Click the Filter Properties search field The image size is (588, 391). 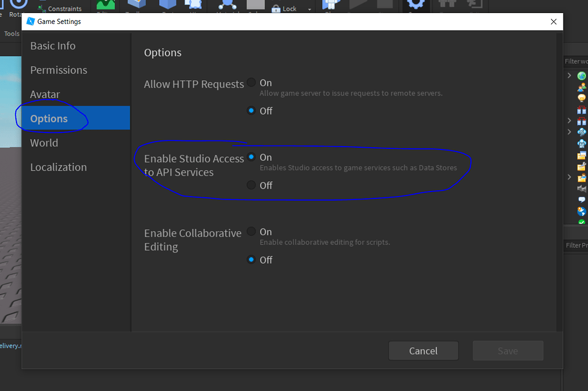click(x=576, y=245)
